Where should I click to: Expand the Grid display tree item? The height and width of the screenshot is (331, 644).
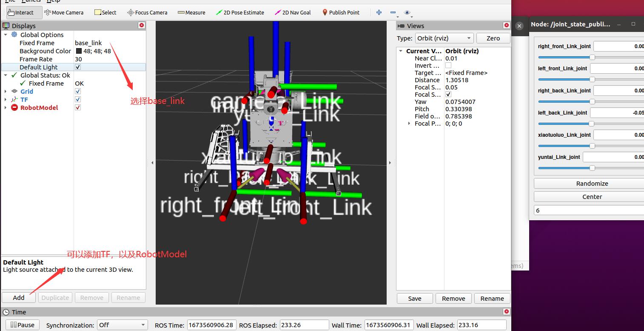[6, 92]
